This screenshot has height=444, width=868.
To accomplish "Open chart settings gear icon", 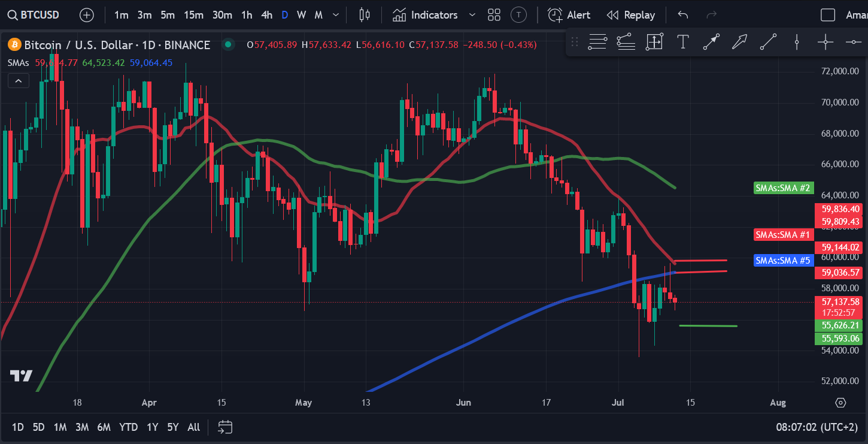I will coord(840,403).
